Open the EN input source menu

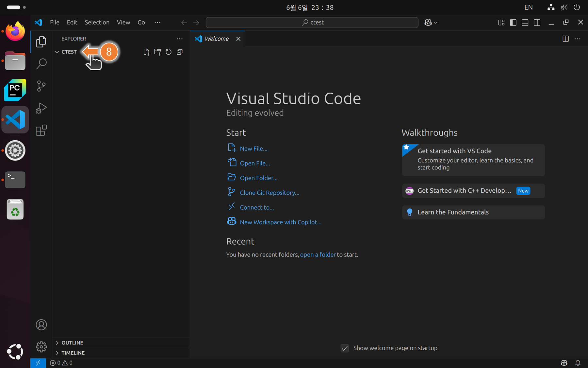pyautogui.click(x=529, y=7)
